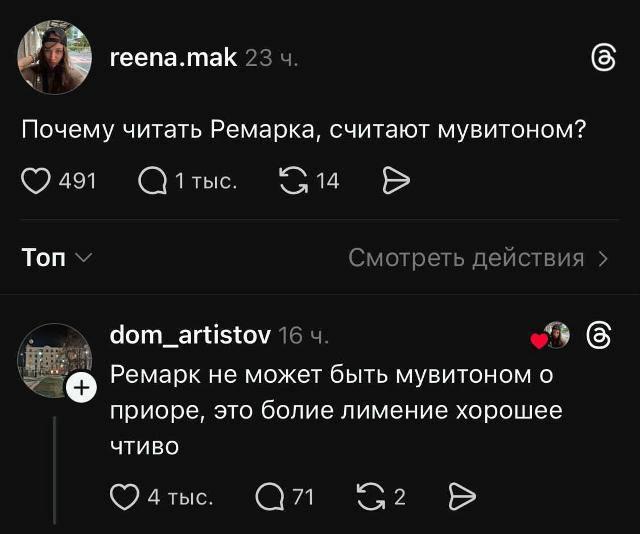Open post timestamp 23 ч.
Image resolution: width=640 pixels, height=534 pixels.
271,58
